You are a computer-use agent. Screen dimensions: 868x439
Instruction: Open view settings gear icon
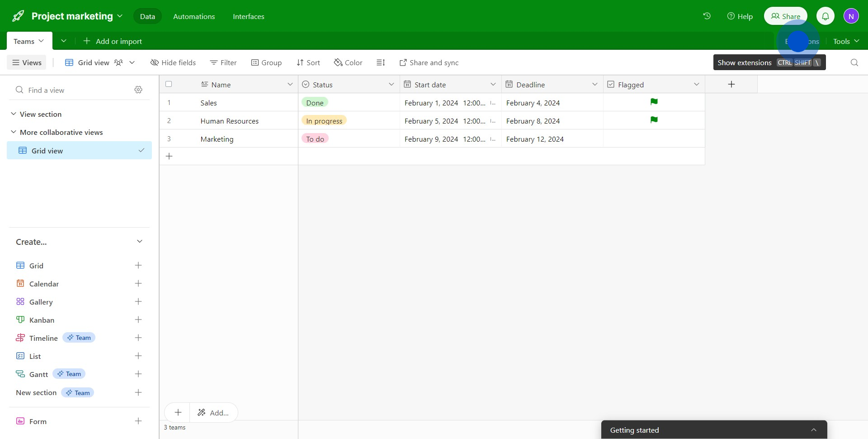click(x=138, y=90)
